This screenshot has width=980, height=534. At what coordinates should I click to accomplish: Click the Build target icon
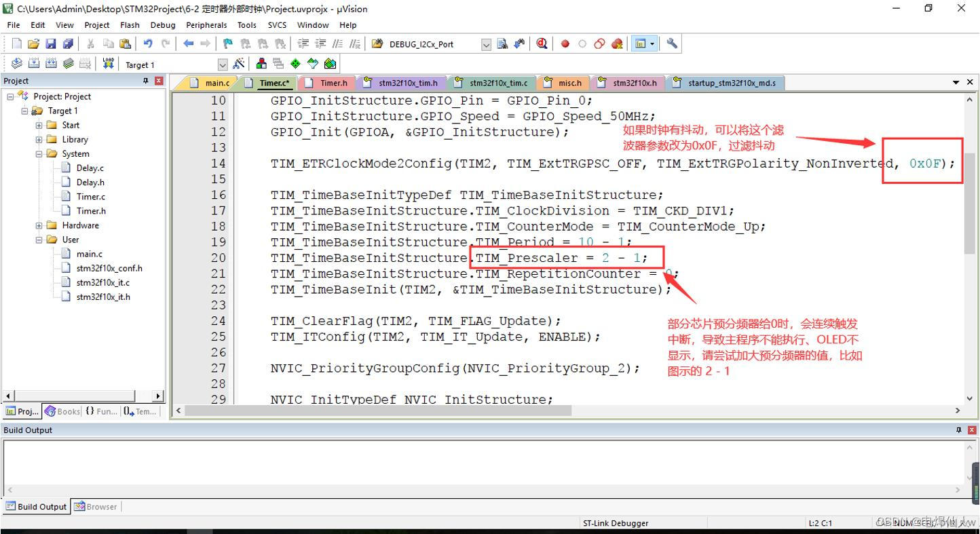pos(33,64)
